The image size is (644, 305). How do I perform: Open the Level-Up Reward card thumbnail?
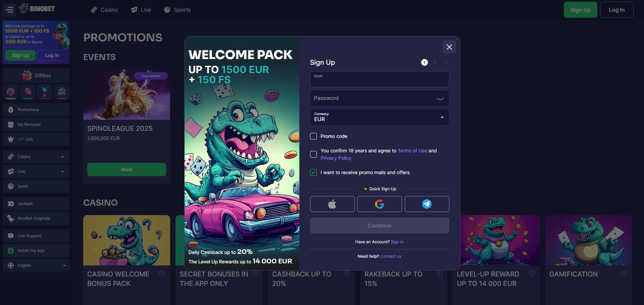coord(500,240)
